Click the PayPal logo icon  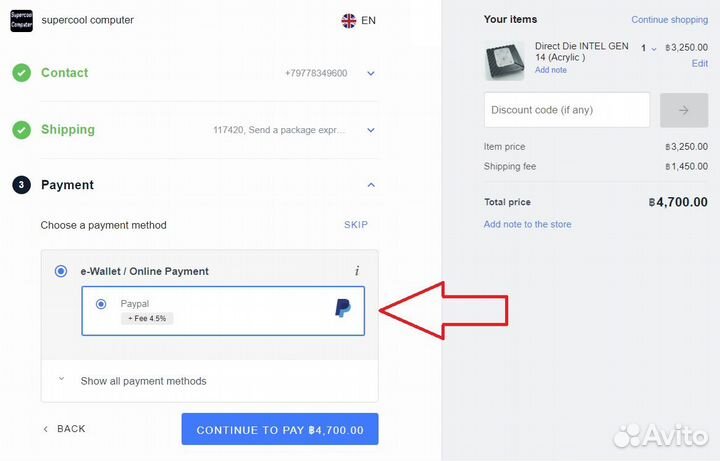tap(342, 309)
